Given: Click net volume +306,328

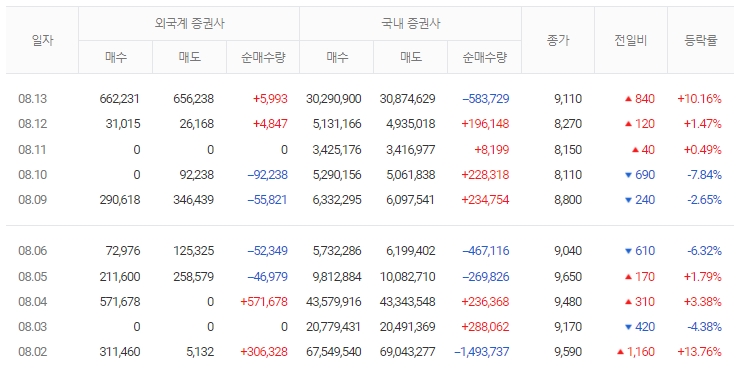Looking at the screenshot, I should 264,351.
